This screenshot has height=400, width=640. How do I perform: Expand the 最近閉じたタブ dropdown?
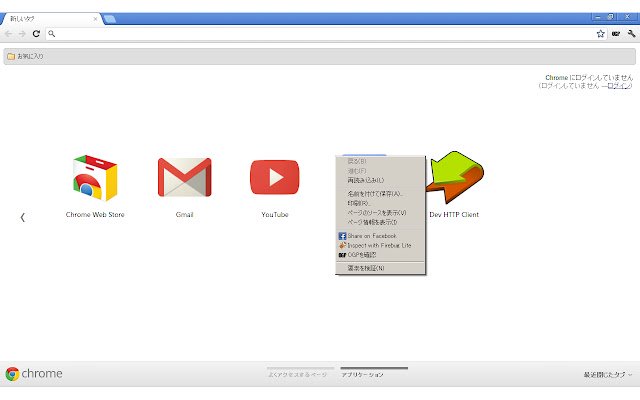tap(608, 374)
